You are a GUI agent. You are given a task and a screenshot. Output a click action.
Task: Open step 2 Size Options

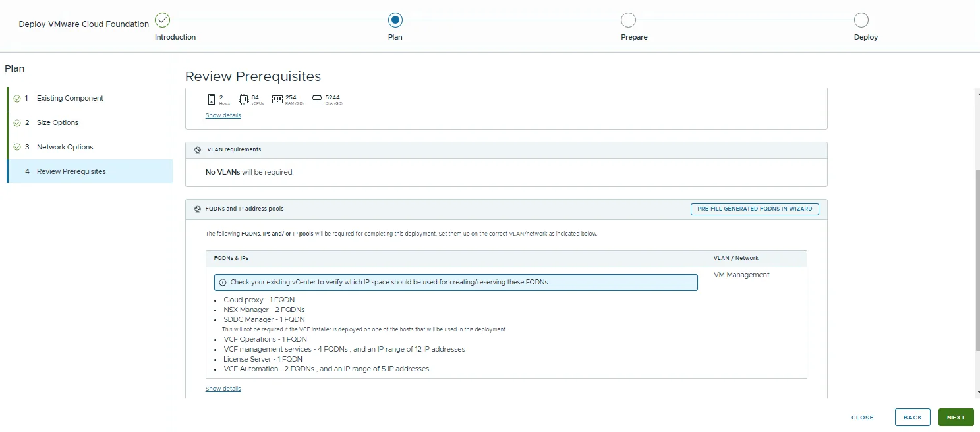click(x=90, y=122)
